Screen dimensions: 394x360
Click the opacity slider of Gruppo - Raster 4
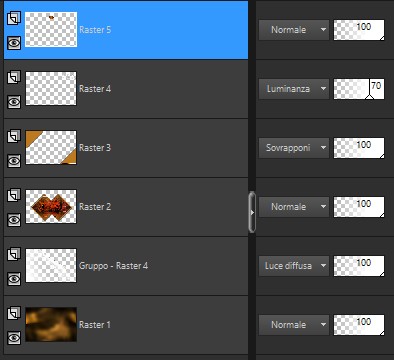pyautogui.click(x=359, y=266)
